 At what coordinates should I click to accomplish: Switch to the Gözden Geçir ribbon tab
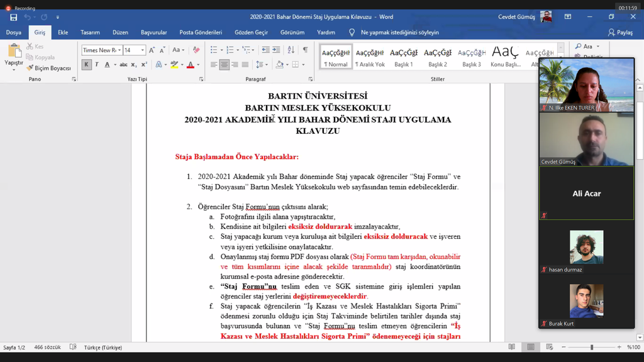click(251, 33)
